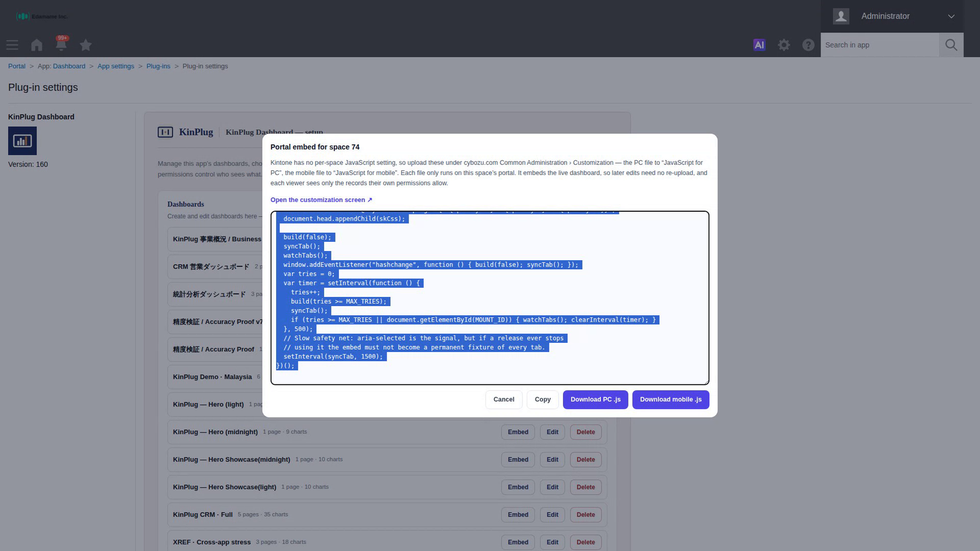Open the help question mark icon
The image size is (980, 551).
809,45
